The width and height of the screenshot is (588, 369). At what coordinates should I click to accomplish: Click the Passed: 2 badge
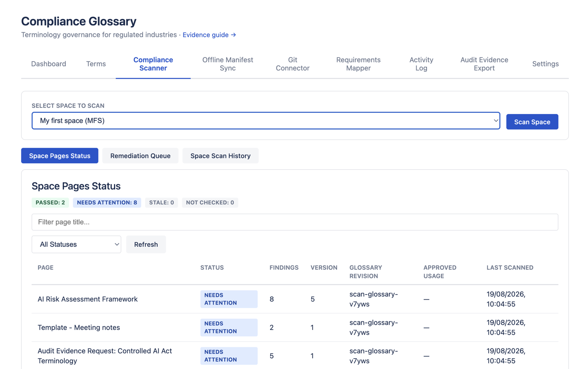50,203
